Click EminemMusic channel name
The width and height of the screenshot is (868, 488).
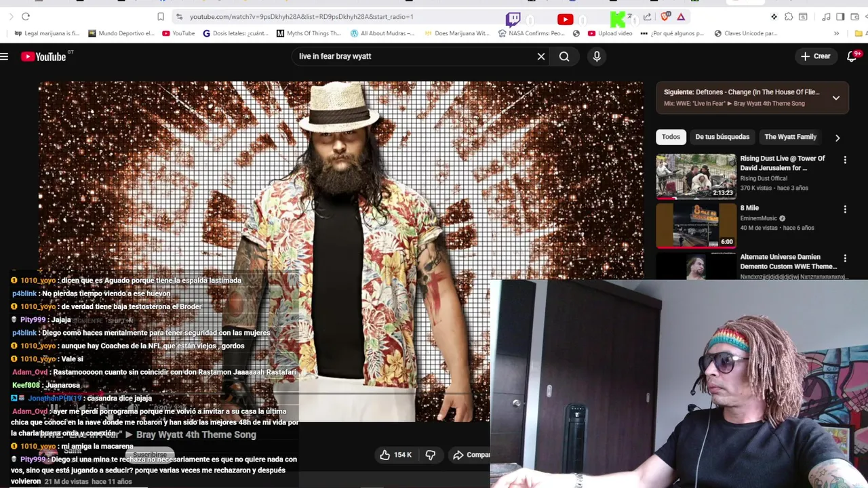coord(758,218)
